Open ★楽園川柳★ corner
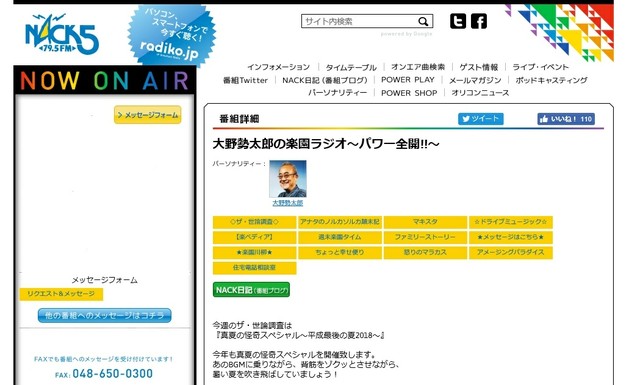Screen dimensions: 640x385 point(254,253)
